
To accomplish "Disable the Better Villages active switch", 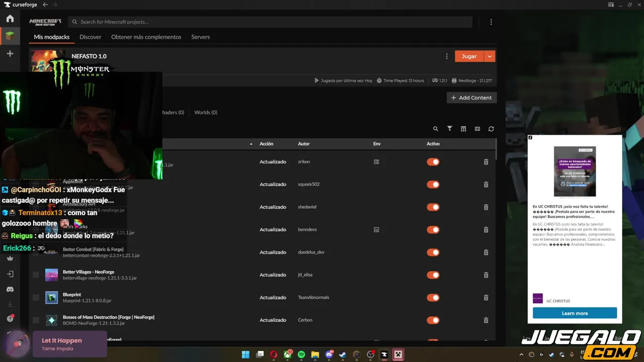I will click(433, 275).
